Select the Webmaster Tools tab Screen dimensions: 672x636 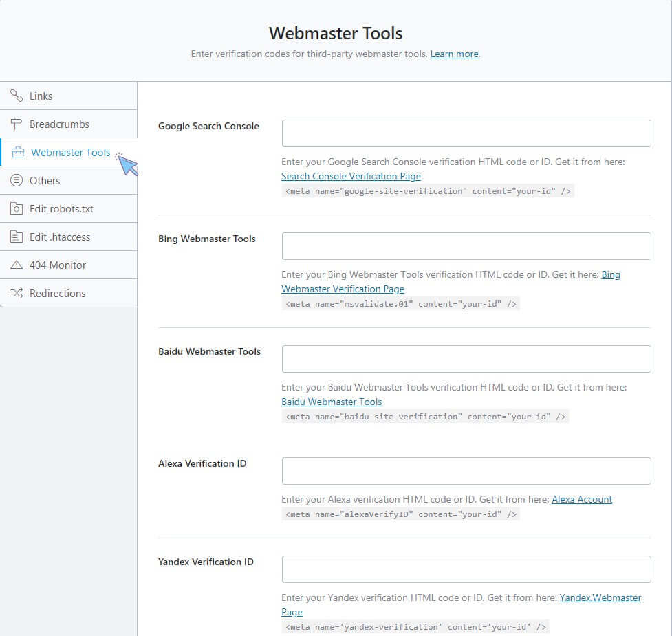(x=69, y=152)
